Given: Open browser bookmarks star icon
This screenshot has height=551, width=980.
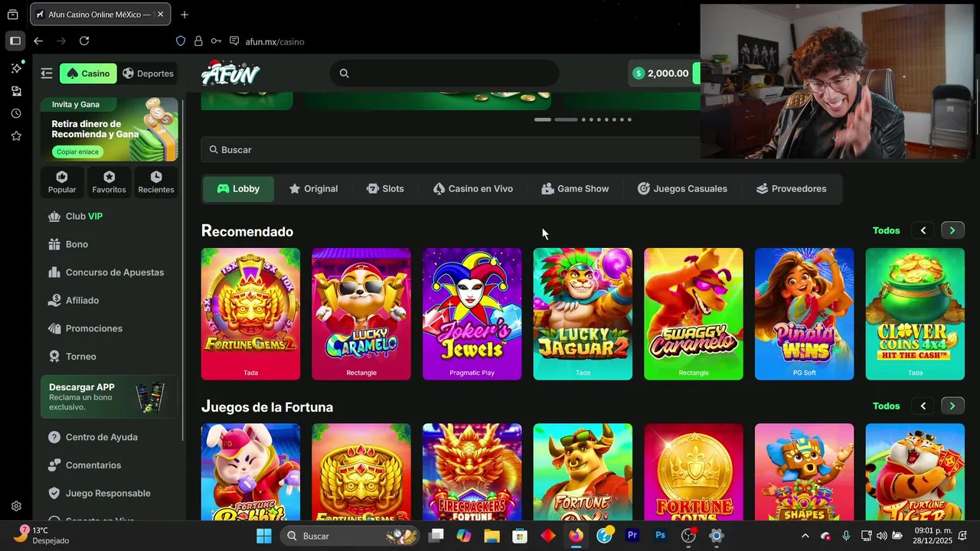Looking at the screenshot, I should click(x=16, y=135).
